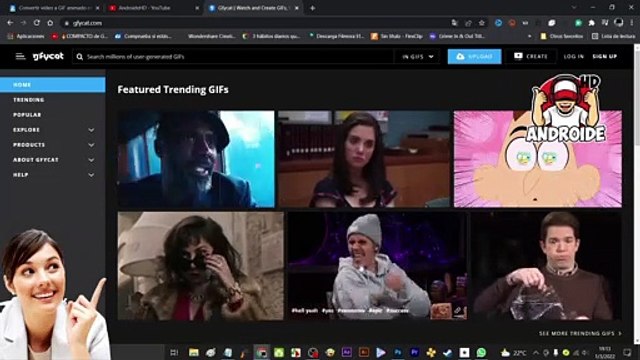Open the bearded man in hat GIF
640x360 pixels.
(196, 159)
